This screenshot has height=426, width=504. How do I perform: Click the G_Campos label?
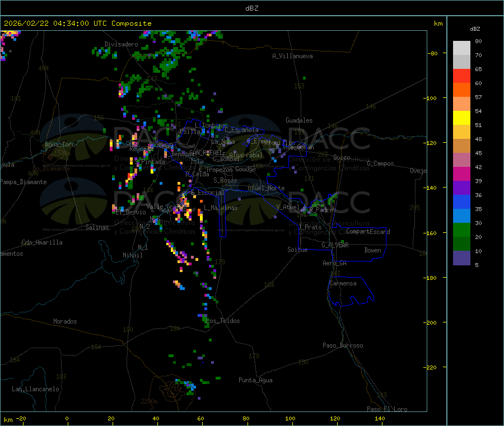click(x=381, y=163)
